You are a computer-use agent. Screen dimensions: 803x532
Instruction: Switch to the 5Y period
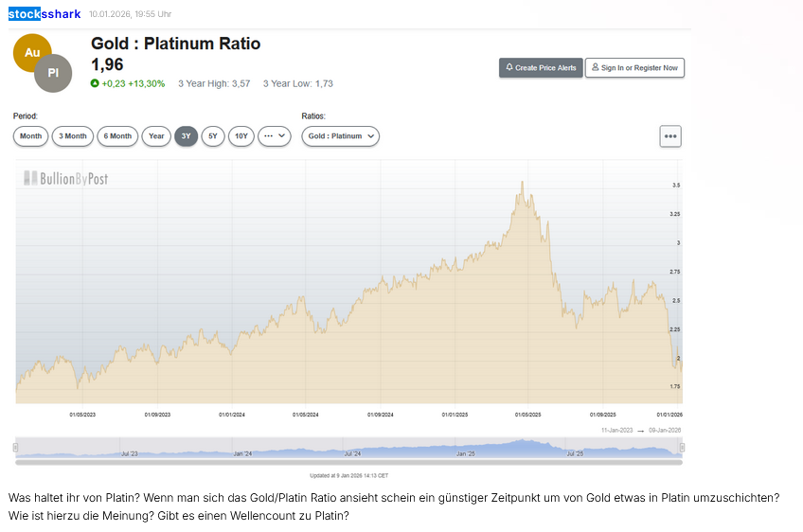[x=213, y=136]
